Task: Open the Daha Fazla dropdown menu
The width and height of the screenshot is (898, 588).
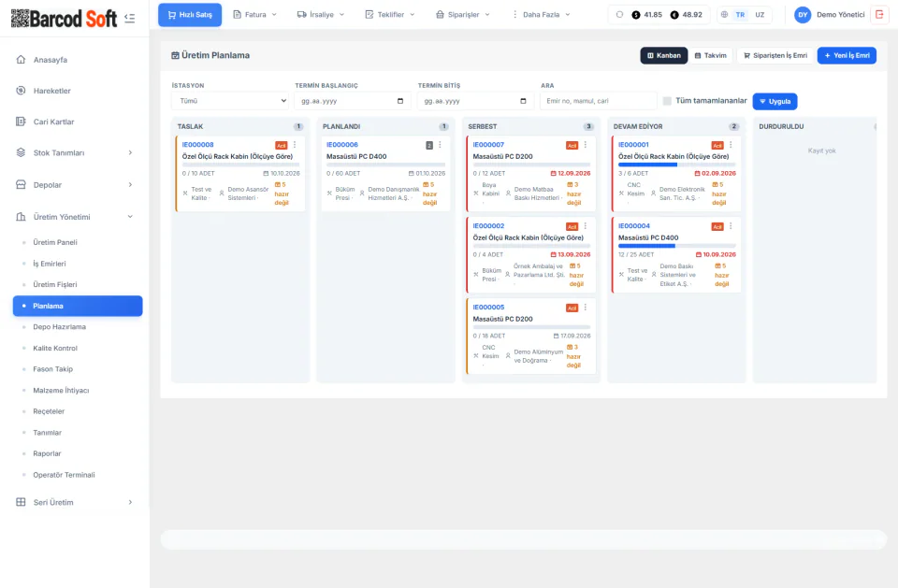Action: click(541, 14)
